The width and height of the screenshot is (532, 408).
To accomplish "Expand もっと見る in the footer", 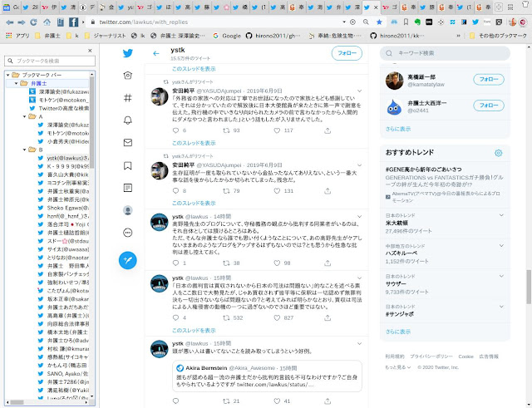I will click(x=397, y=367).
